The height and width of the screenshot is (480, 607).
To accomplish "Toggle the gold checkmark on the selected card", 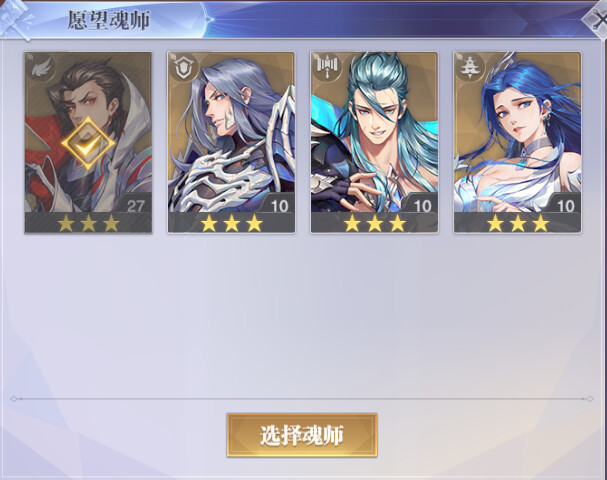I will pos(88,143).
